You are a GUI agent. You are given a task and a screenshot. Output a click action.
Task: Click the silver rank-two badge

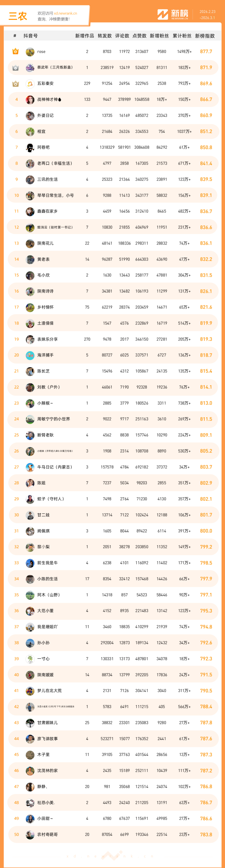coord(15,68)
